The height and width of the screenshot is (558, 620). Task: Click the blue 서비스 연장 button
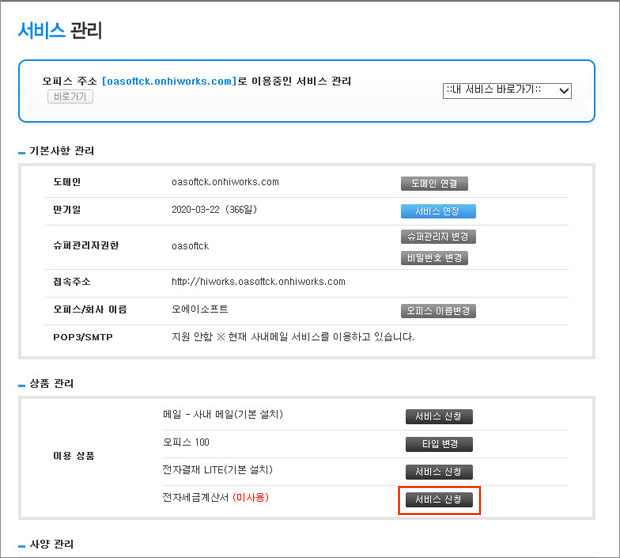[x=438, y=211]
